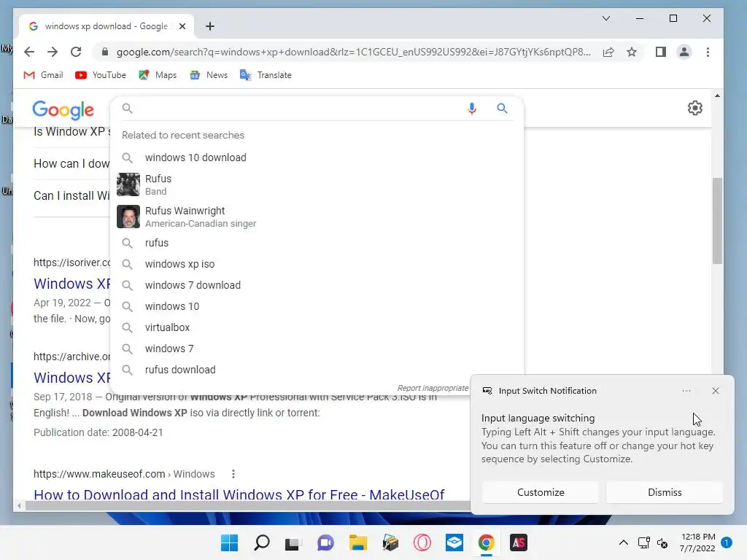747x560 pixels.
Task: Open Opera browser from taskbar
Action: point(422,542)
